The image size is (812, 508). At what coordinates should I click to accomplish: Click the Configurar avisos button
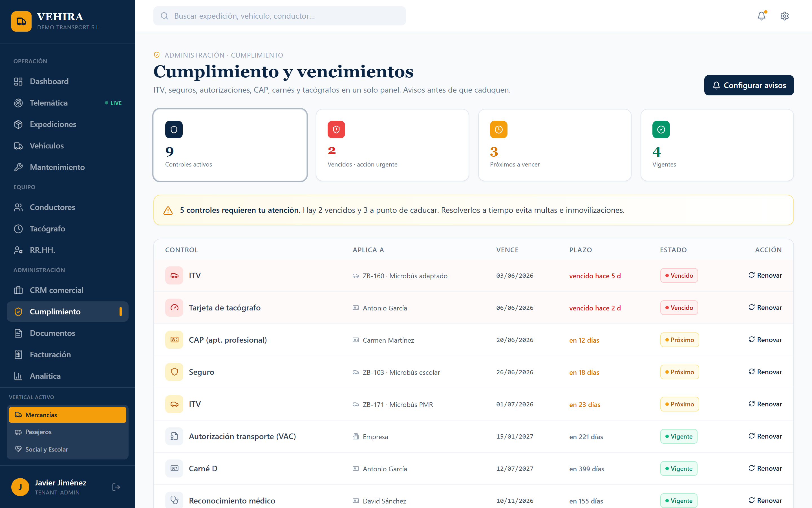coord(749,85)
